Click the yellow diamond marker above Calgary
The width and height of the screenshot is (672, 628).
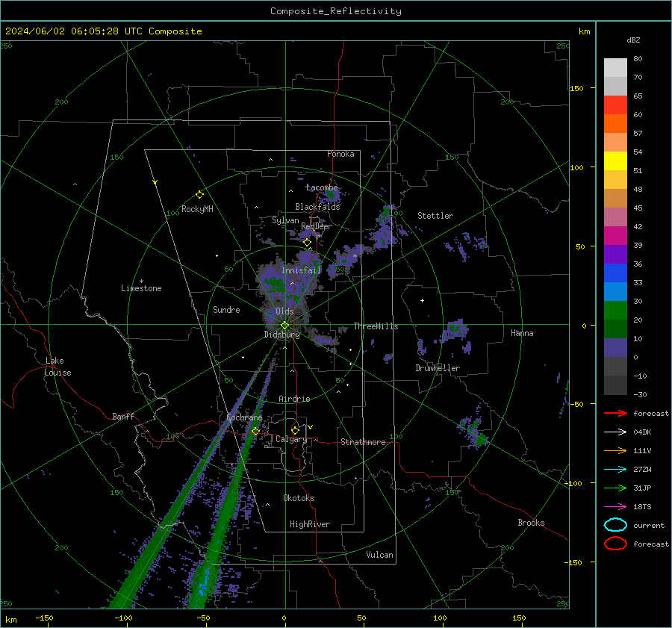click(x=295, y=430)
